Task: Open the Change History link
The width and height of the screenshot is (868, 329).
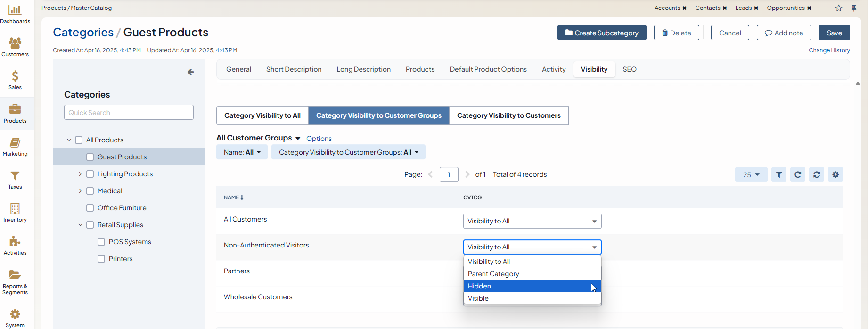Action: [x=829, y=50]
